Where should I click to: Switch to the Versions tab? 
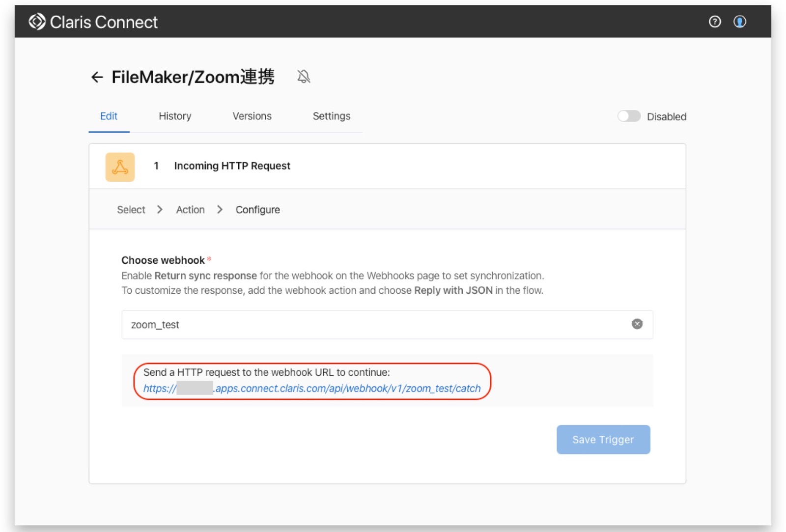(x=252, y=116)
